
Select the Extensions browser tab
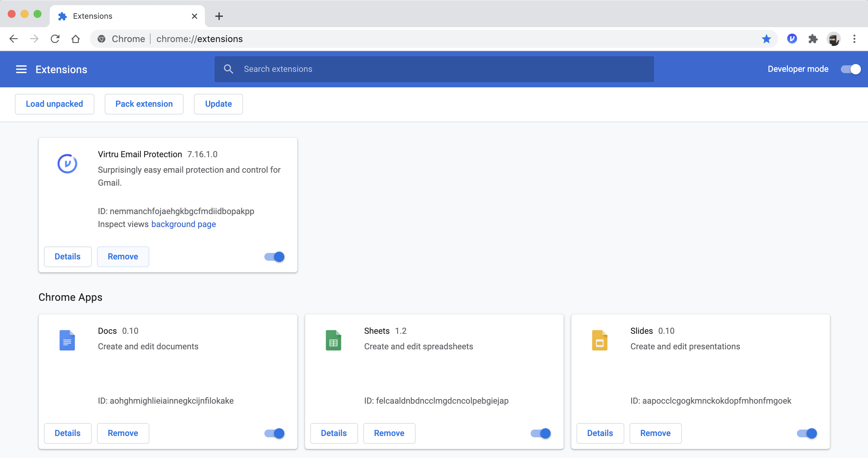127,16
